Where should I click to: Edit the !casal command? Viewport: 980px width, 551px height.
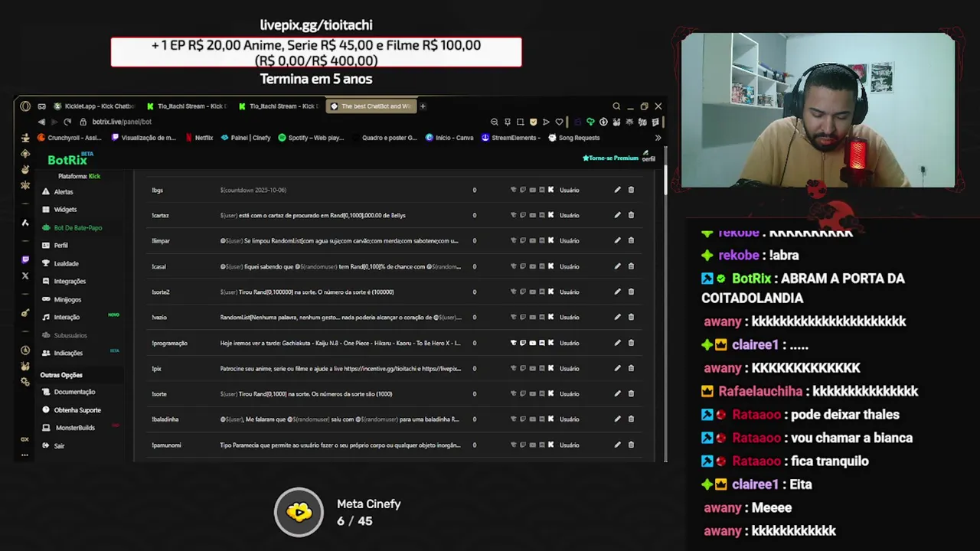(617, 266)
